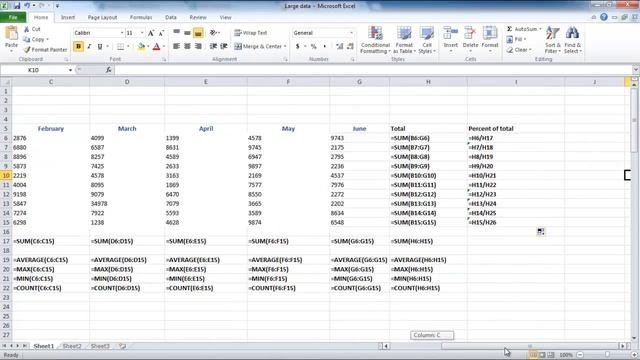The width and height of the screenshot is (640, 360).
Task: Toggle Underline formatting
Action: pos(100,47)
